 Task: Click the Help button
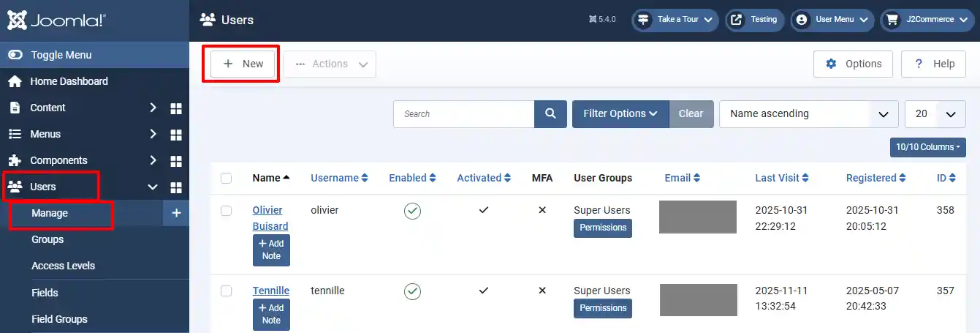pos(933,64)
